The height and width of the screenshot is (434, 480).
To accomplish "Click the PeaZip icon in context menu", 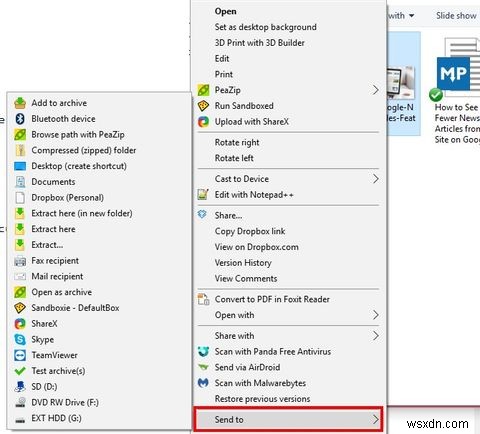I will tap(203, 90).
